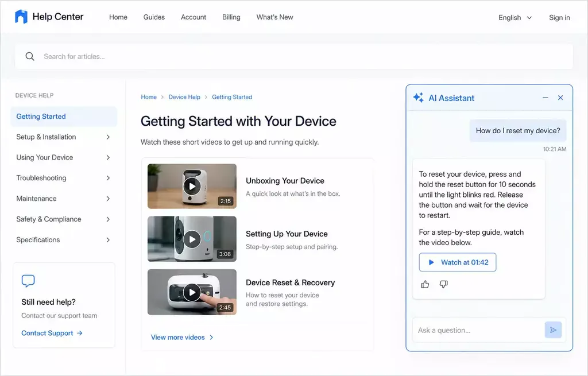588x376 pixels.
Task: Send the question with the arrow button
Action: (553, 330)
